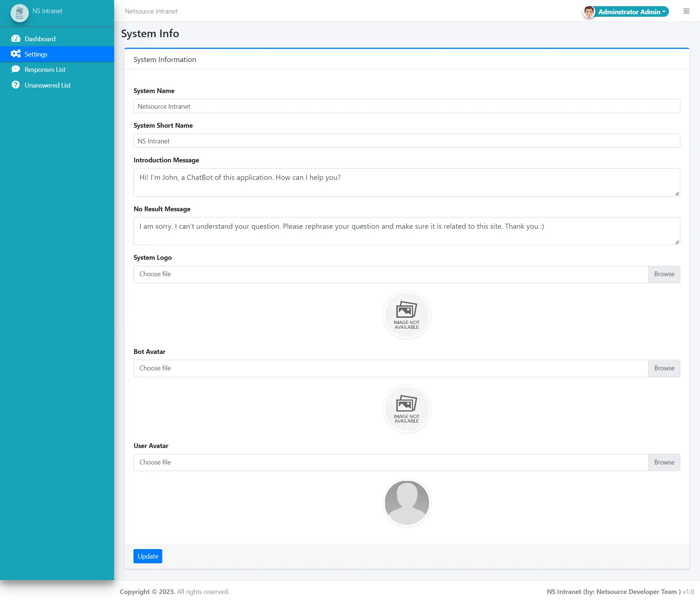The width and height of the screenshot is (700, 602).
Task: Go to the Unanswered List page
Action: point(47,85)
